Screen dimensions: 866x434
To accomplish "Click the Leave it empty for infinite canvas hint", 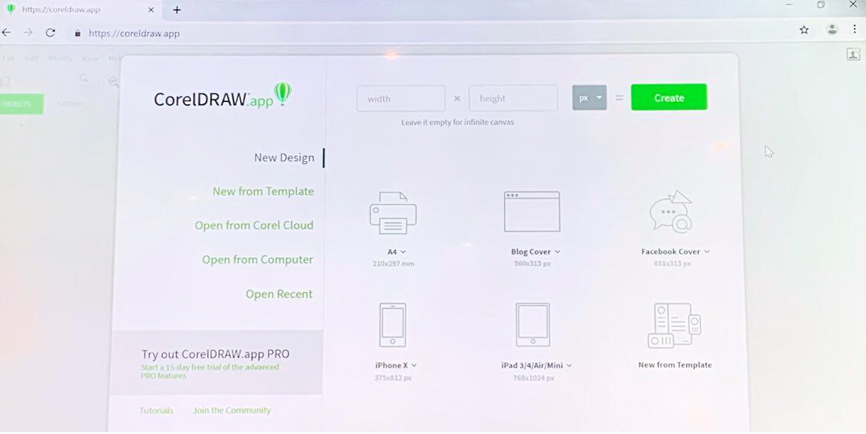I will (x=457, y=123).
